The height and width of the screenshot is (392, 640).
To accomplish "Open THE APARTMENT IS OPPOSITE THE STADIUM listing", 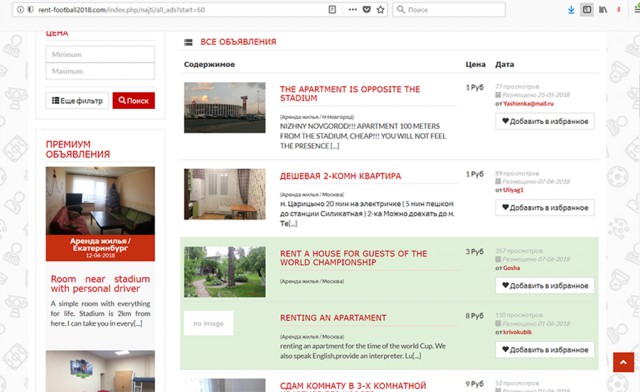I will (350, 94).
